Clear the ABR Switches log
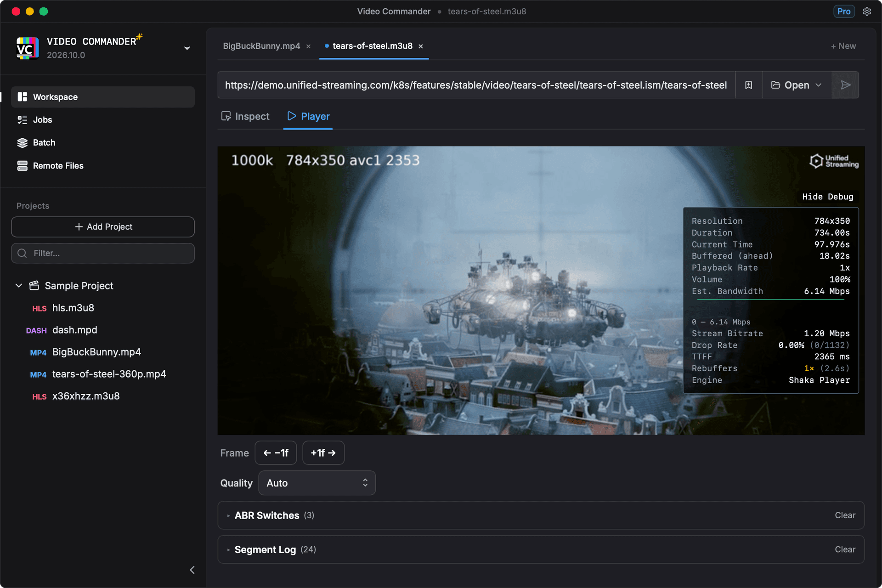The height and width of the screenshot is (588, 882). click(x=845, y=515)
